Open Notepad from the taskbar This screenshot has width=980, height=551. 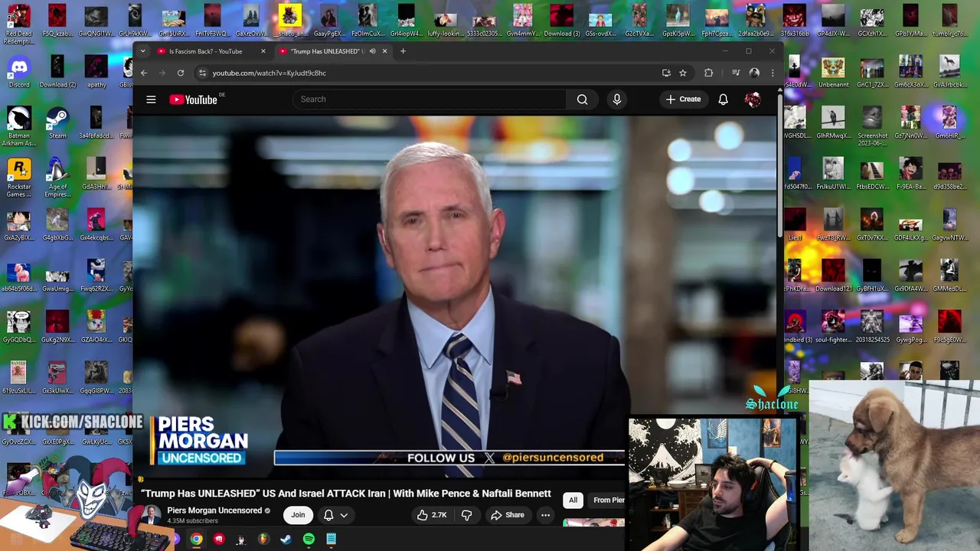[x=331, y=540]
